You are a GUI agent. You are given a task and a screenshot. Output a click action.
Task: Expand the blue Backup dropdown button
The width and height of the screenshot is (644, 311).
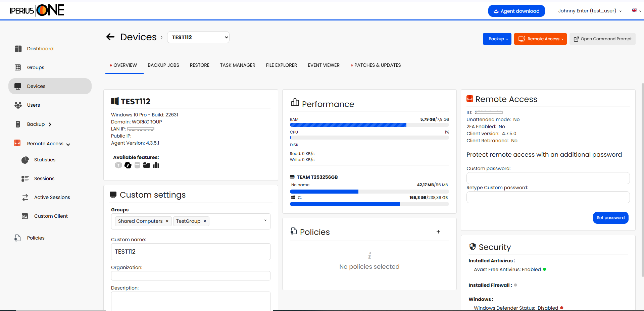point(497,39)
